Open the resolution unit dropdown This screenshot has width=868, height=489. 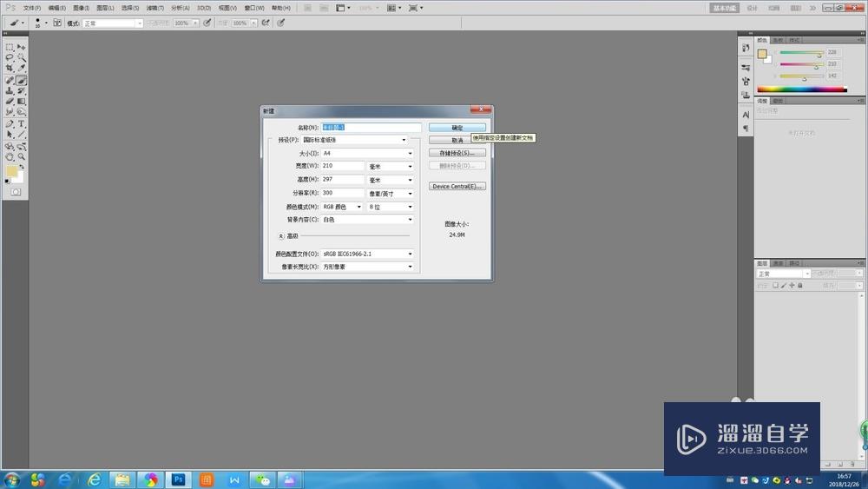(x=391, y=194)
